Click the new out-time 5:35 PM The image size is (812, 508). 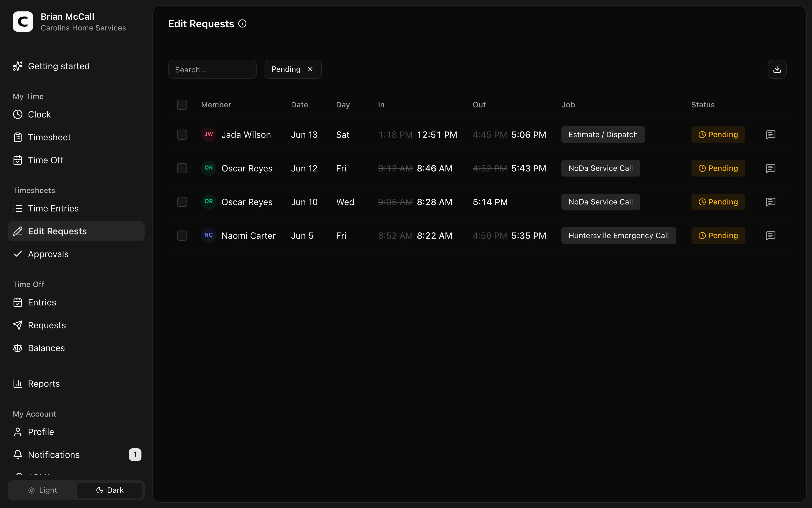coord(528,236)
